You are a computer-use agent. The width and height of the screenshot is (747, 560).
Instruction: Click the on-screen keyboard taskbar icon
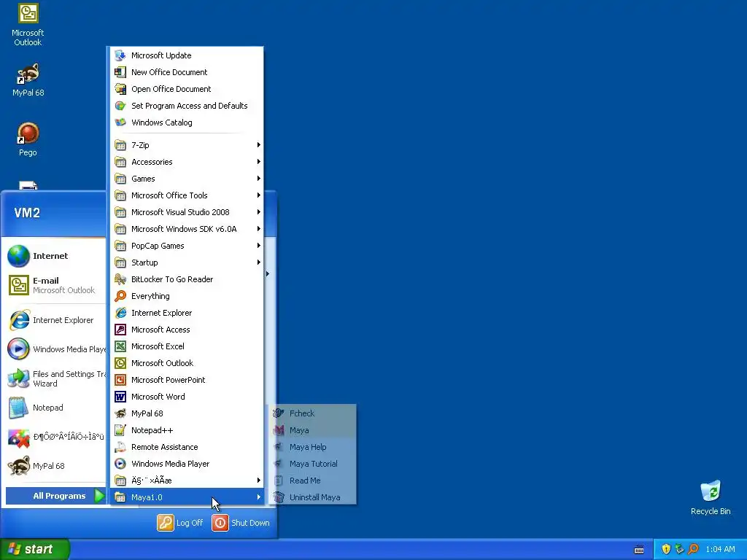pyautogui.click(x=639, y=550)
